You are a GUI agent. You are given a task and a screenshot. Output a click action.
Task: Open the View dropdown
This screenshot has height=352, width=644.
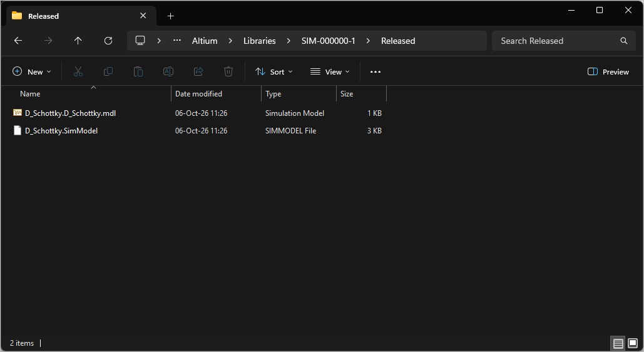(330, 71)
